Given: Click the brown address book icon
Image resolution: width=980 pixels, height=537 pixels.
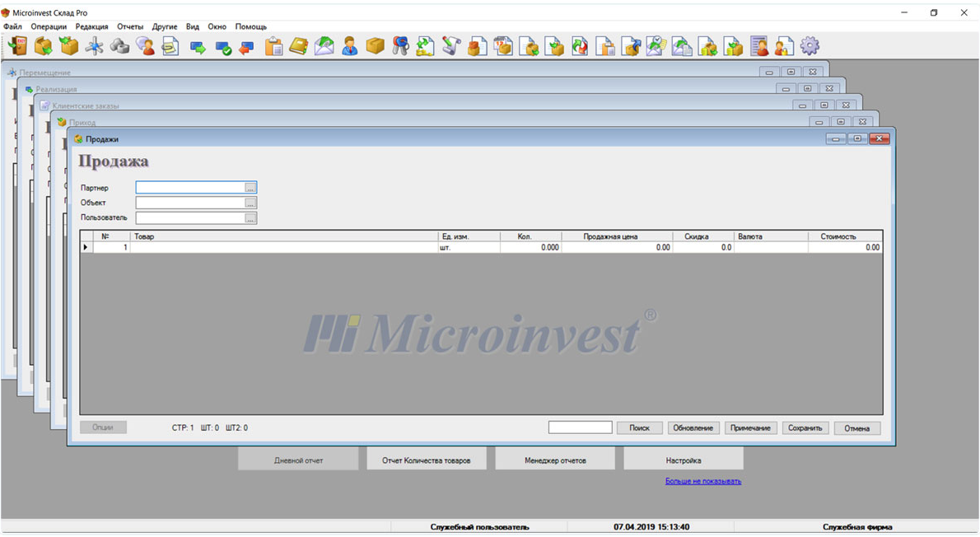Looking at the screenshot, I should (x=298, y=46).
